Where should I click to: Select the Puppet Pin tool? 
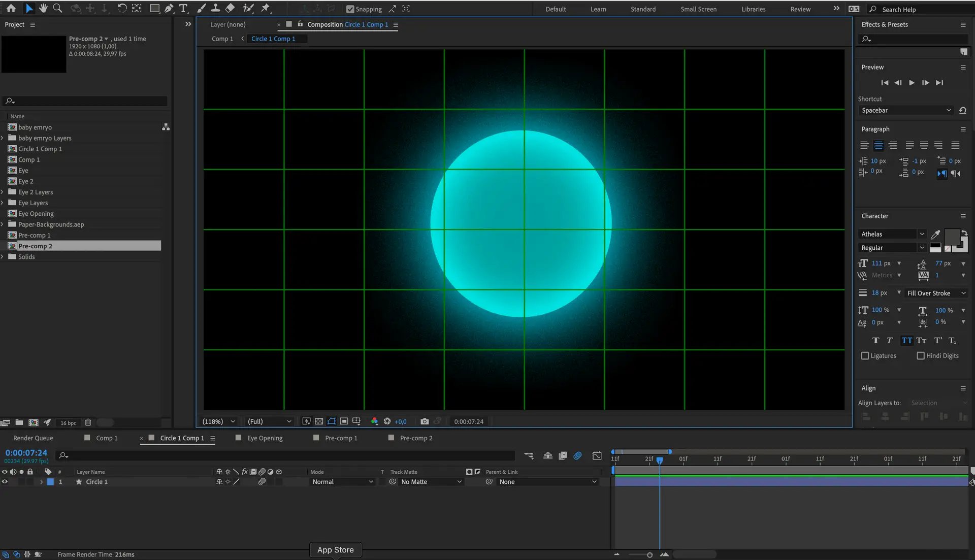pyautogui.click(x=266, y=8)
